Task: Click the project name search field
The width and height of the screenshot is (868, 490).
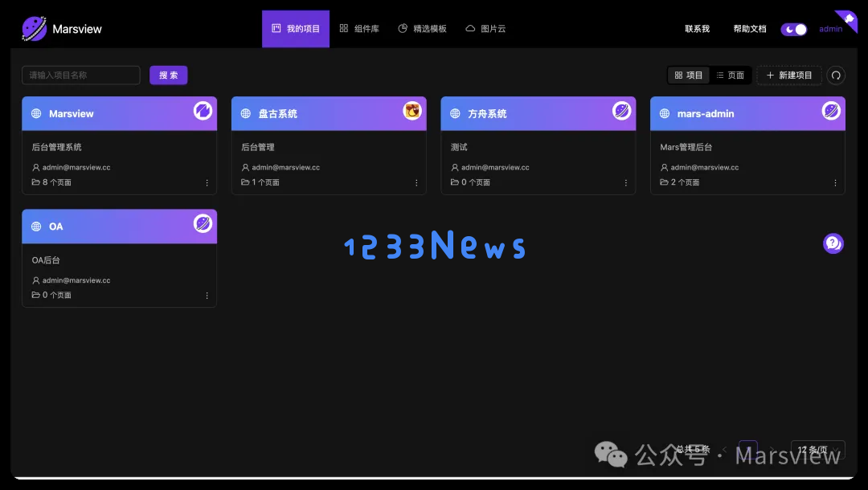Action: pyautogui.click(x=81, y=76)
